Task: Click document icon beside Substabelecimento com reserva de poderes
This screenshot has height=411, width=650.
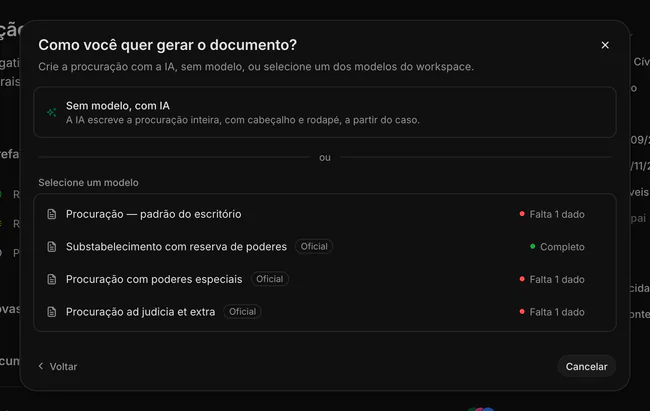Action: click(x=51, y=247)
